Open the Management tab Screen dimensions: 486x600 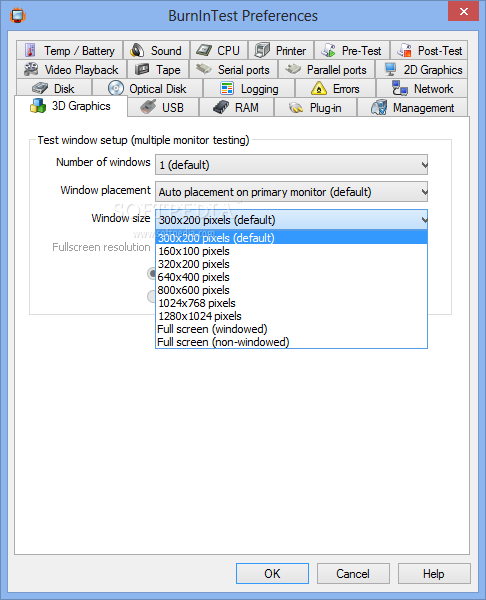[x=413, y=108]
